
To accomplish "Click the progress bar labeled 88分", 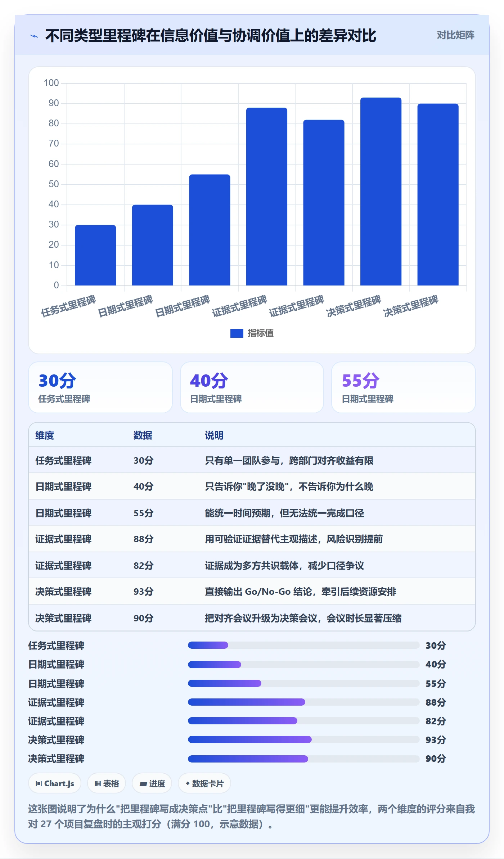I will 304,702.
